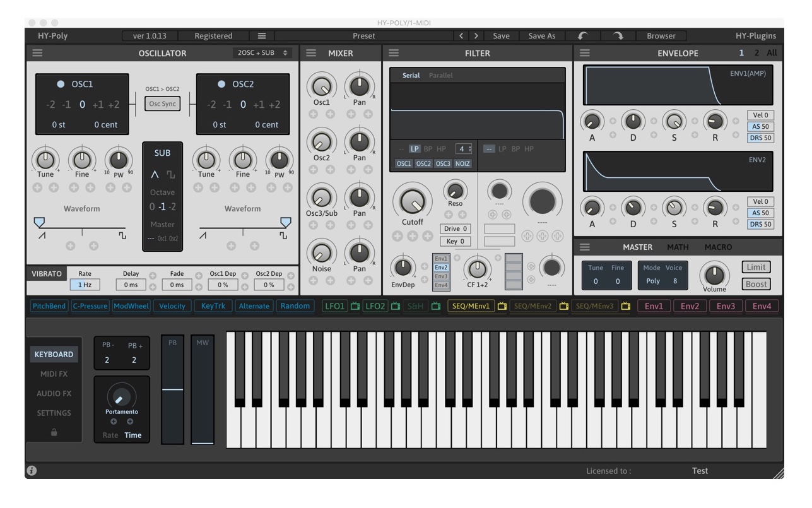
Task: Select Env2 in the filter EnvDep list
Action: tap(441, 268)
